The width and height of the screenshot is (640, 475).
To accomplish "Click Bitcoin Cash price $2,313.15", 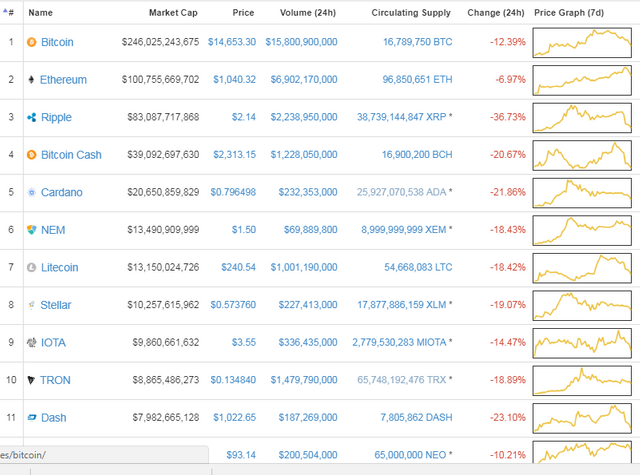I will [235, 154].
